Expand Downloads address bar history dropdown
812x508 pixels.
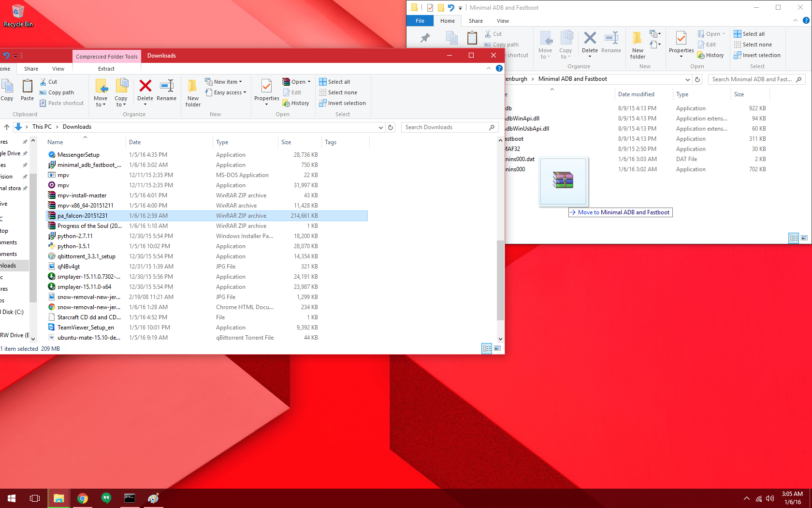(380, 127)
